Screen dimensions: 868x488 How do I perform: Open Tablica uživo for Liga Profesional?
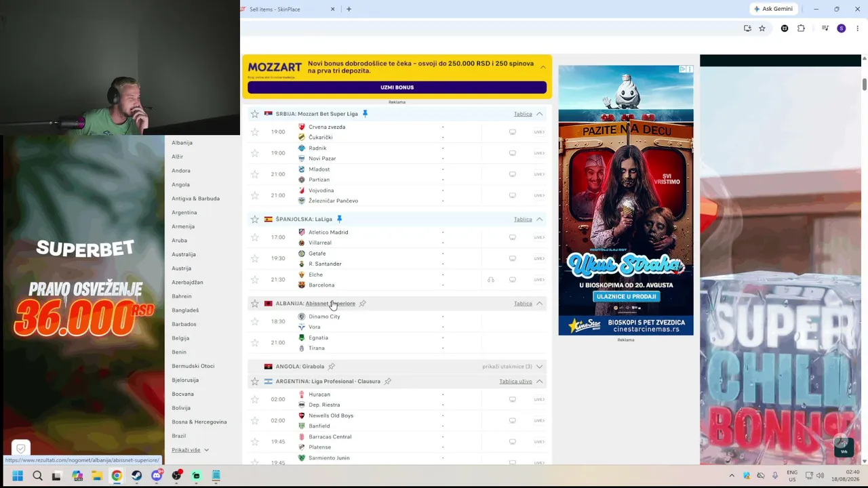point(516,382)
